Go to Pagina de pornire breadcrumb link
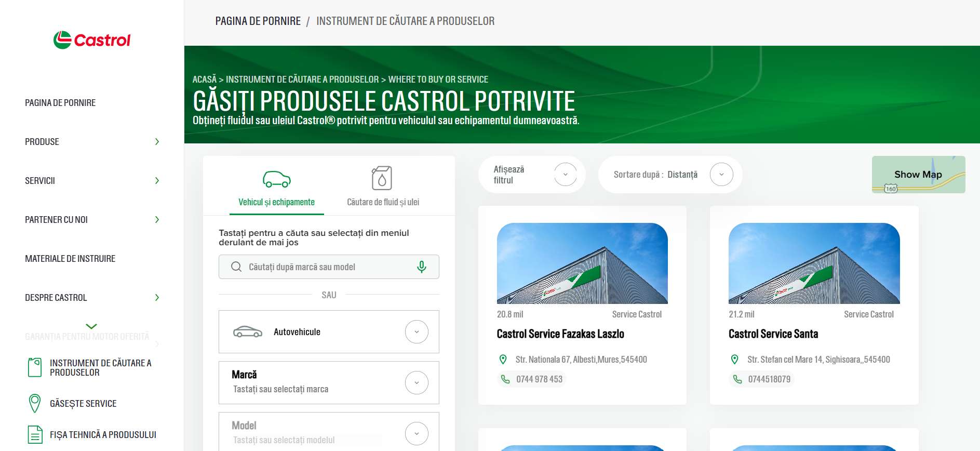 pos(258,21)
